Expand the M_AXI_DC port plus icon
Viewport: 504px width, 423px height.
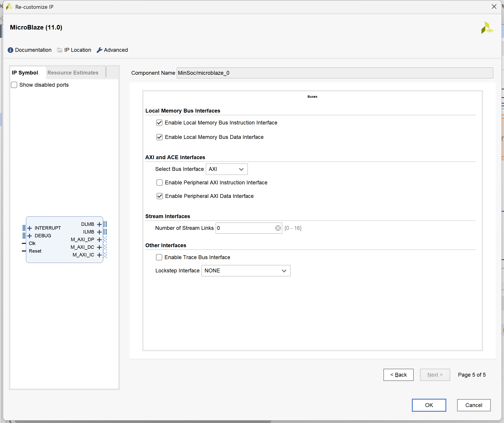(99, 247)
